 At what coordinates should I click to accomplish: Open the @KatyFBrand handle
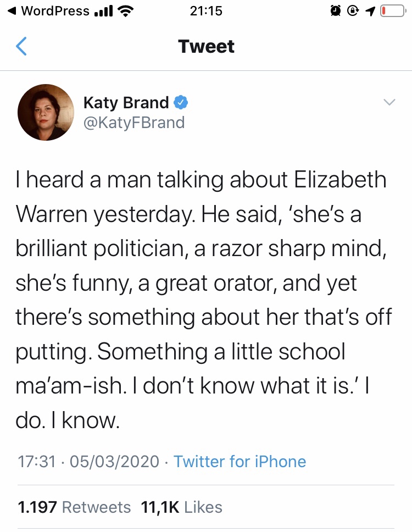coord(133,122)
